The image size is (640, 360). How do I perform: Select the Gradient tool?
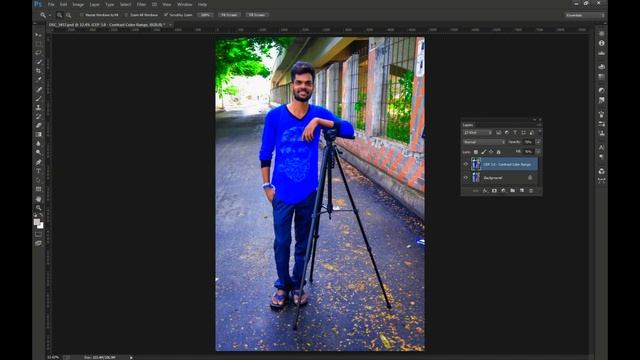pyautogui.click(x=38, y=135)
